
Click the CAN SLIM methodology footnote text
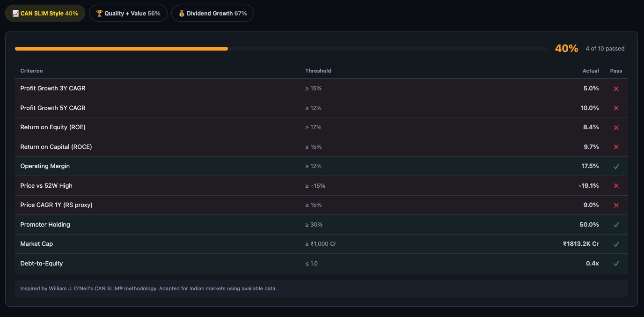point(148,288)
